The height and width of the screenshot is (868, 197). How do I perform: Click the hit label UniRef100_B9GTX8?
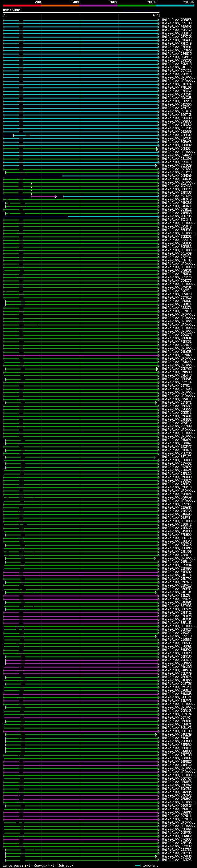(177, 115)
